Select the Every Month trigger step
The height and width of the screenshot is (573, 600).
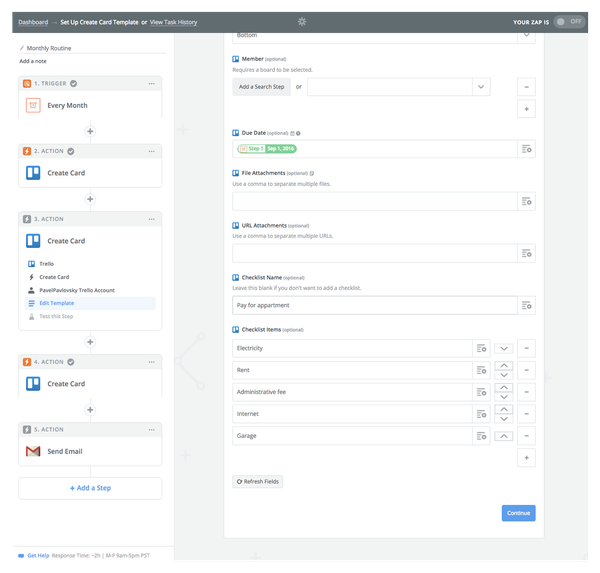point(90,105)
